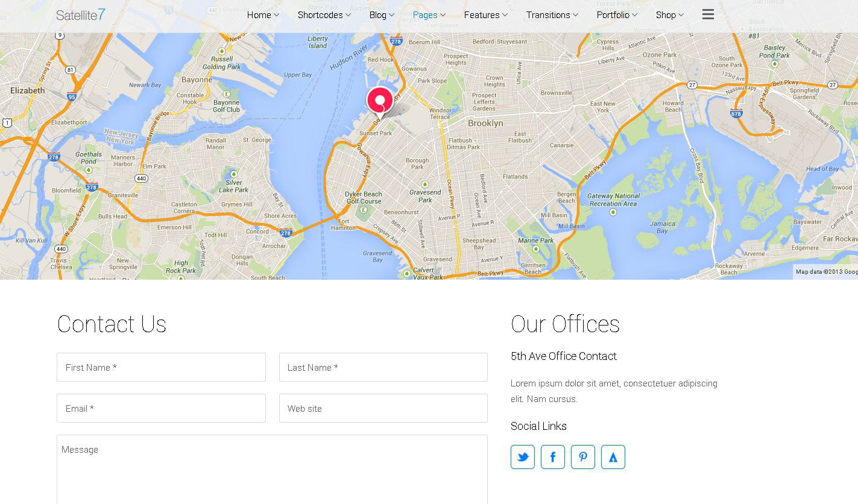
Task: Click the Jamaica Bay map label
Action: pyautogui.click(x=662, y=227)
